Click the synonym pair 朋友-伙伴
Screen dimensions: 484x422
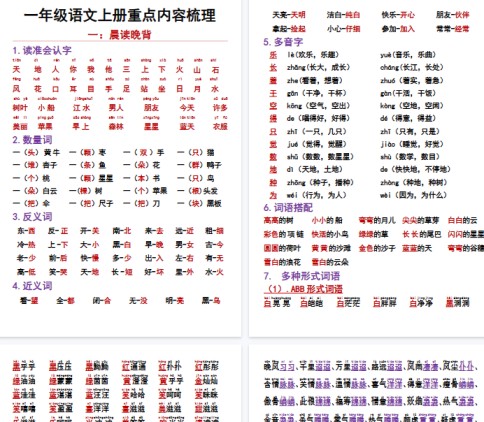[x=453, y=15]
